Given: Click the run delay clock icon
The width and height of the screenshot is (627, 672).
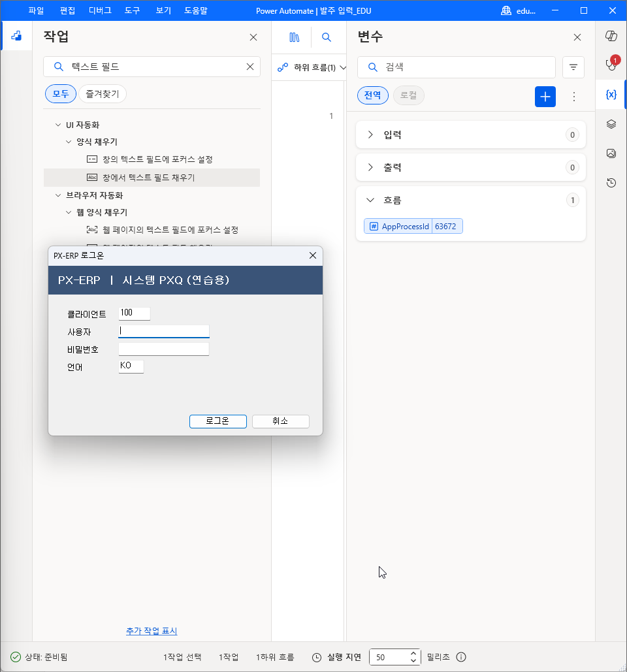Looking at the screenshot, I should pyautogui.click(x=317, y=657).
